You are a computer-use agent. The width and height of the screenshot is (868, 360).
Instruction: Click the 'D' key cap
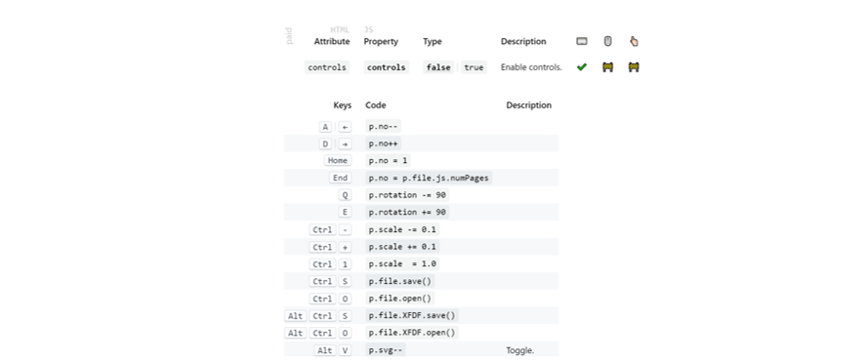click(x=325, y=143)
